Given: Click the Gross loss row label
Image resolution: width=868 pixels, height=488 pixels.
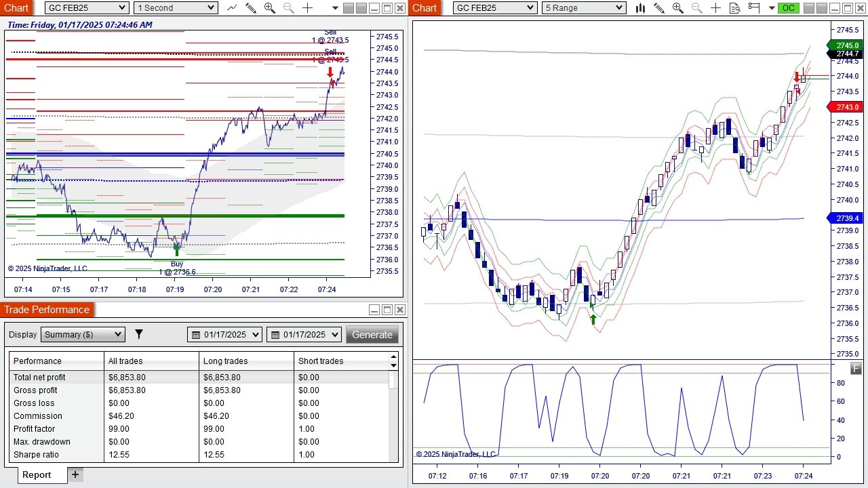Looking at the screenshot, I should tap(34, 403).
